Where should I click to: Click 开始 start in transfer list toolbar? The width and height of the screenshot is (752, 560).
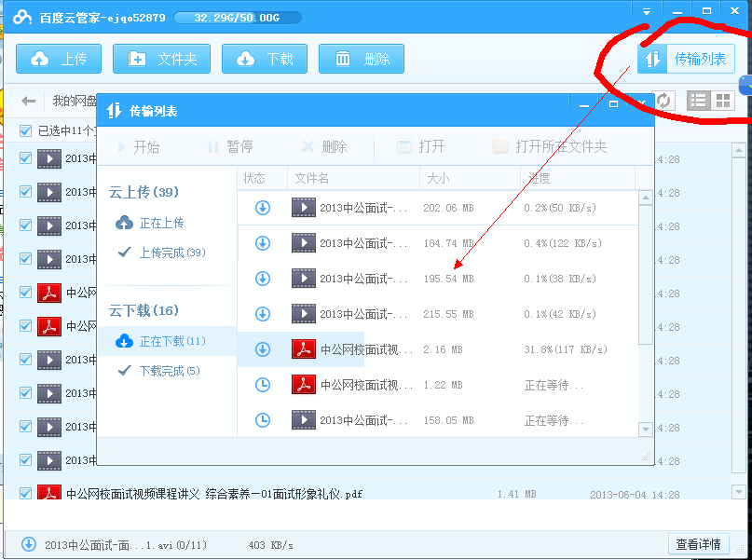pos(139,146)
